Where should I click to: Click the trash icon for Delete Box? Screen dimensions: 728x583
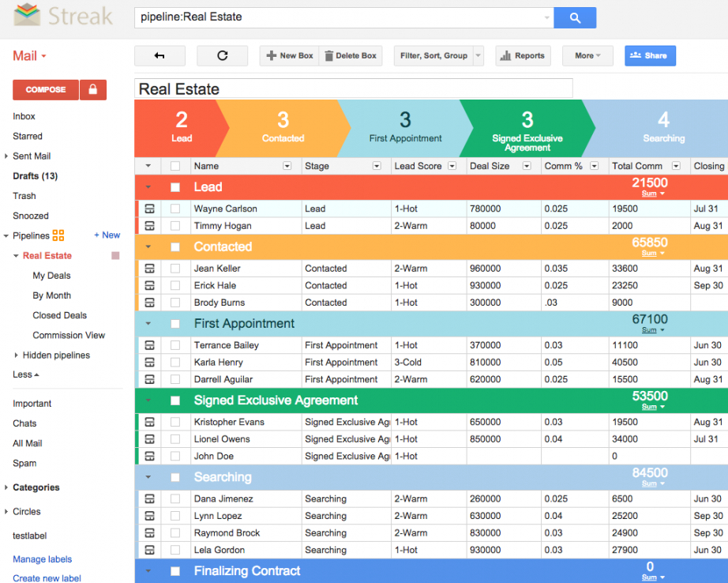pos(329,55)
